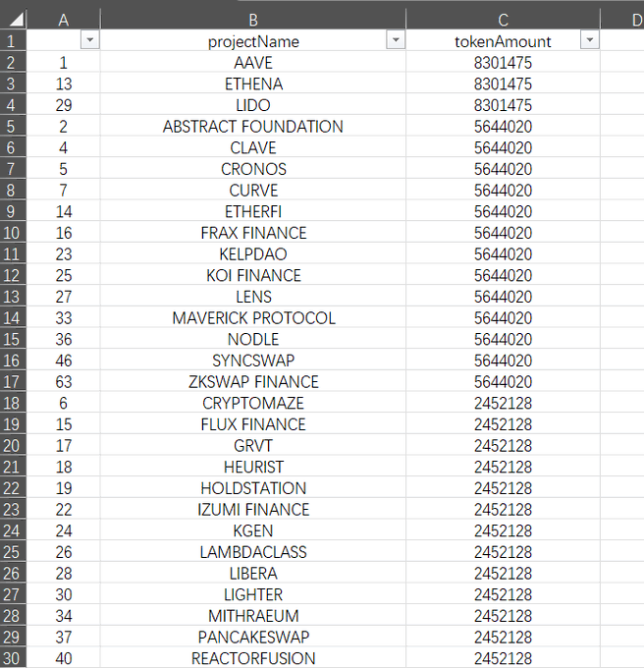Screen dimensions: 644x668
Task: Click the ETHERFI cell
Action: (253, 212)
